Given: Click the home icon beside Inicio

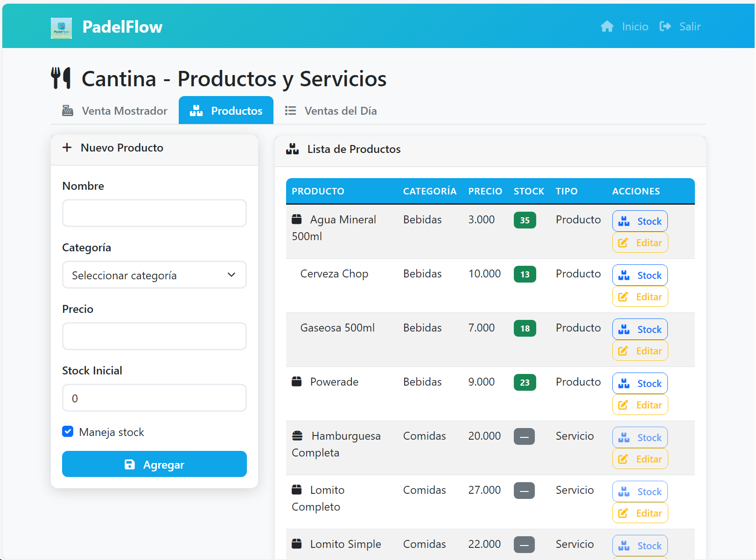Looking at the screenshot, I should click(607, 27).
